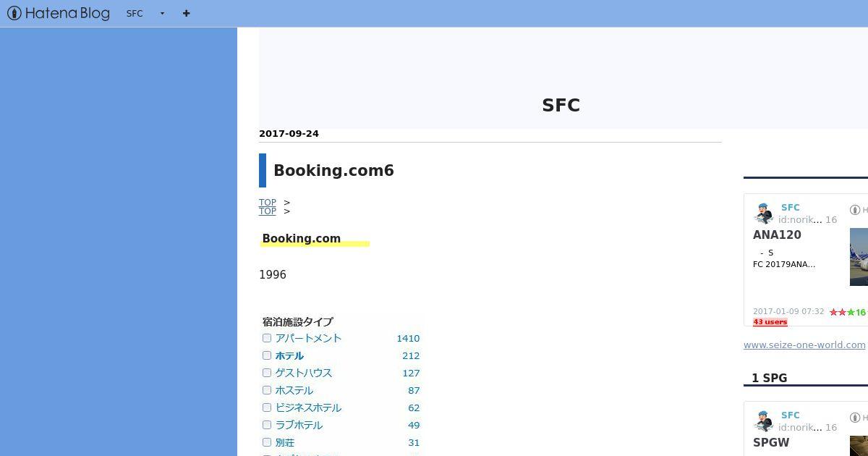Click the ANA120 card airplane thumbnail
868x456 pixels.
[x=859, y=257]
